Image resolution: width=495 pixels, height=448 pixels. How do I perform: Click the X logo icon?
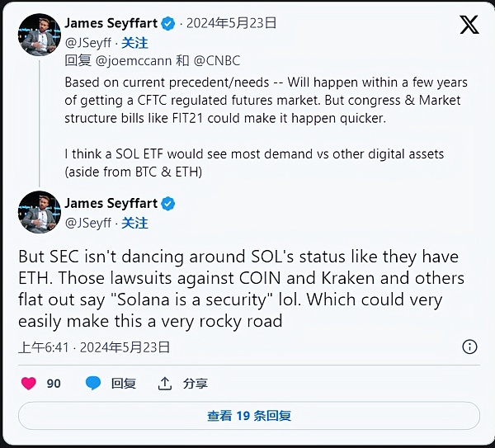[x=469, y=25]
